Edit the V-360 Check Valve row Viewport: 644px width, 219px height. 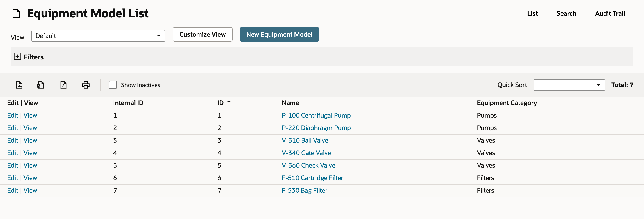(x=13, y=165)
